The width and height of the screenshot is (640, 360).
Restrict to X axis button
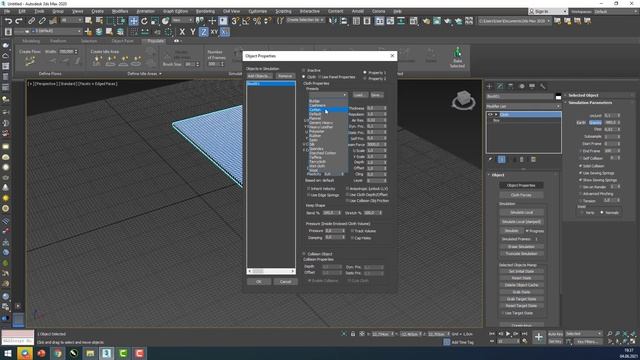(x=182, y=31)
